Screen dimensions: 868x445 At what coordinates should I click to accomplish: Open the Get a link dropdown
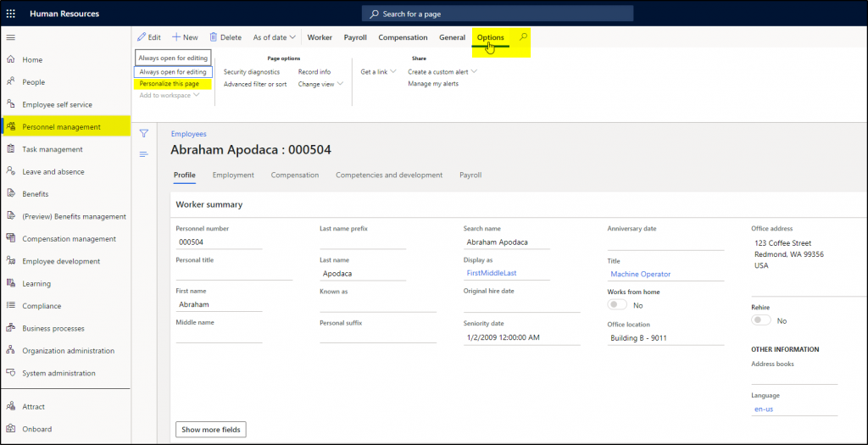pyautogui.click(x=378, y=72)
